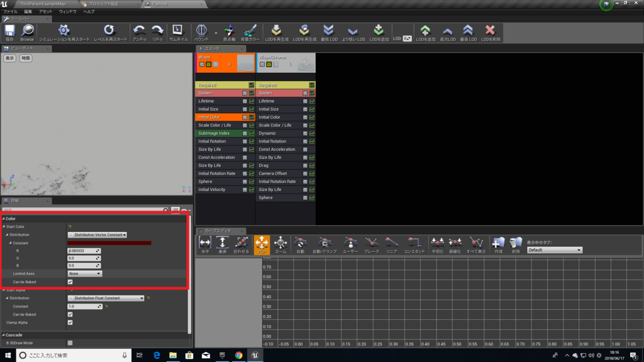Toggle Wisps Initial Velocity curve graph checkbox
The image size is (644, 362).
[252, 190]
